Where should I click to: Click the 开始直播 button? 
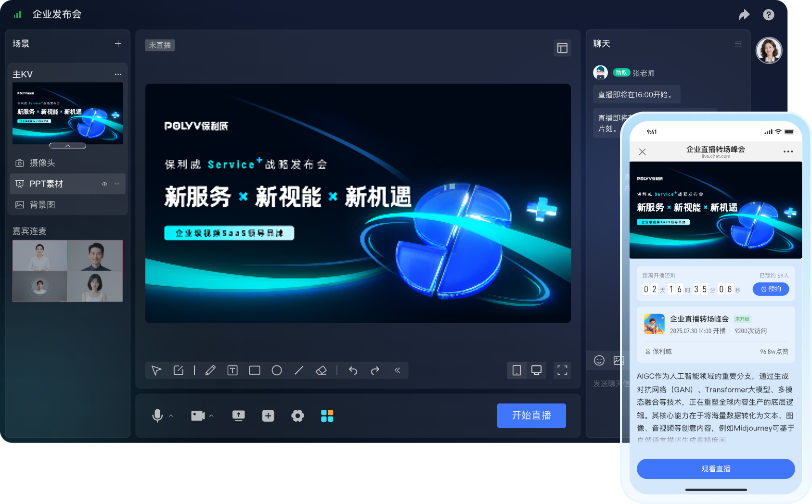pyautogui.click(x=531, y=416)
